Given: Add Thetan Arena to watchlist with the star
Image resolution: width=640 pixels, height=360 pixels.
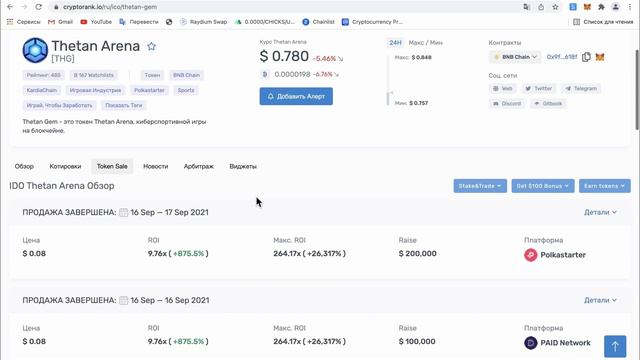Looking at the screenshot, I should (x=151, y=46).
